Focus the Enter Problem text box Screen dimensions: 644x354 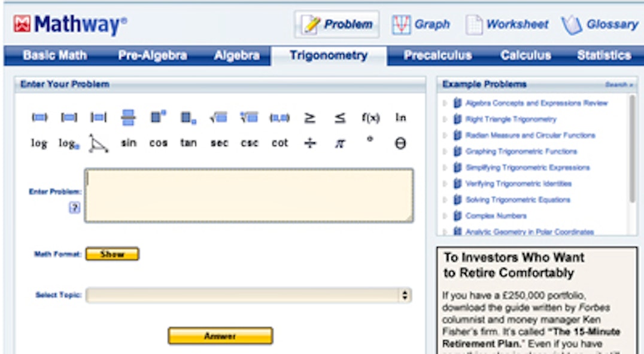coord(249,196)
